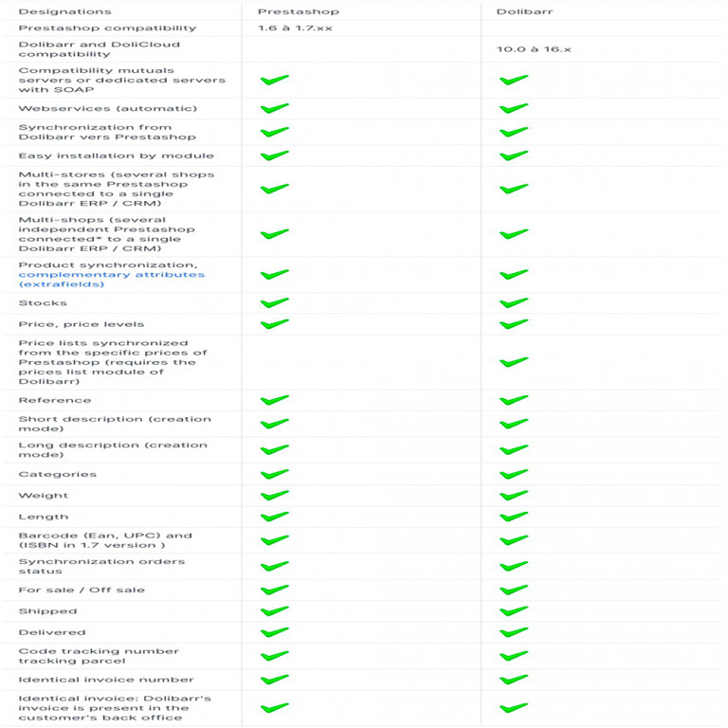Open the complementary attributes (extrafields) link
The height and width of the screenshot is (728, 728).
click(x=112, y=279)
